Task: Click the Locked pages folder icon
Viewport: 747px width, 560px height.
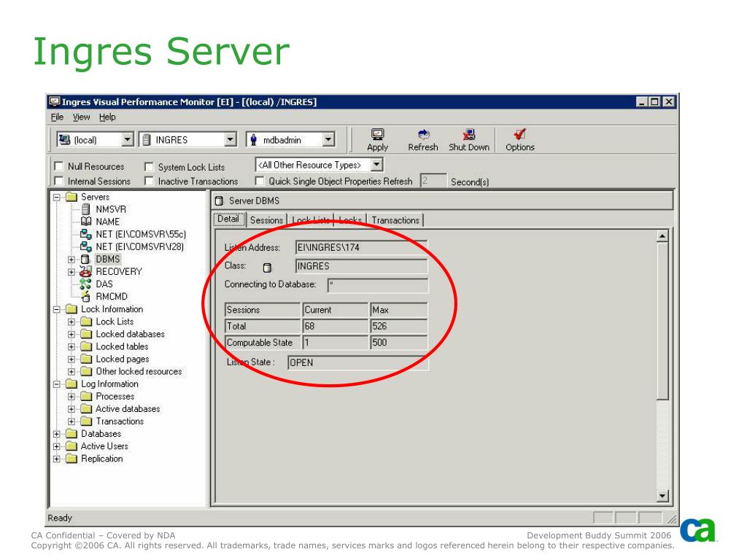Action: pos(86,359)
